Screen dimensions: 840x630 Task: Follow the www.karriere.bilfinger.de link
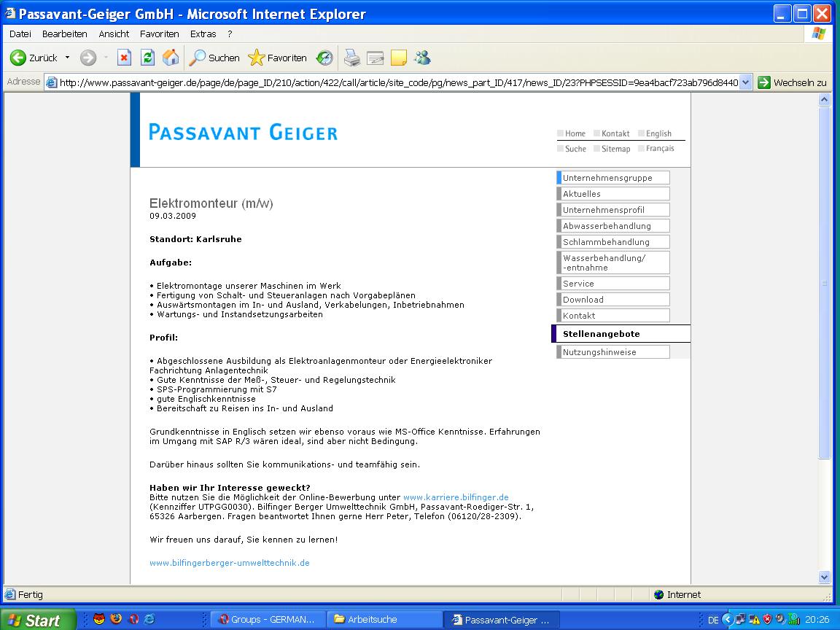(x=456, y=497)
